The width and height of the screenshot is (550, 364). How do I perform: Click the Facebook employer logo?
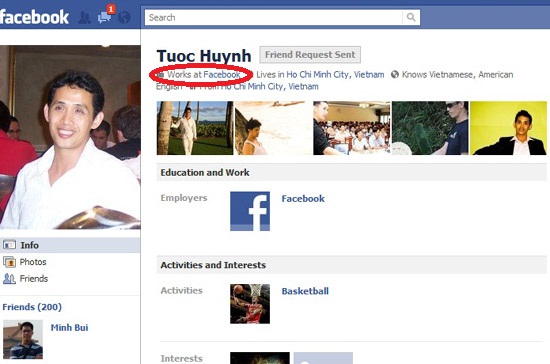coord(250,211)
